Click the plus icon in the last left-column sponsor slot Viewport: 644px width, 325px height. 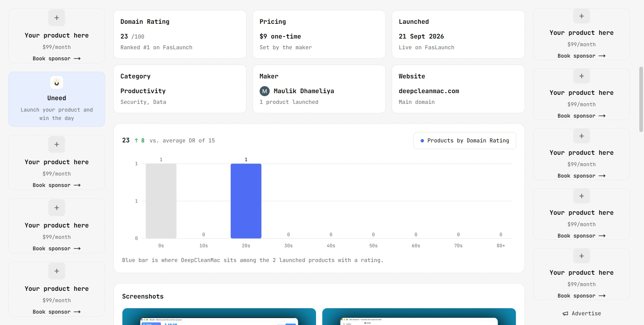(57, 271)
